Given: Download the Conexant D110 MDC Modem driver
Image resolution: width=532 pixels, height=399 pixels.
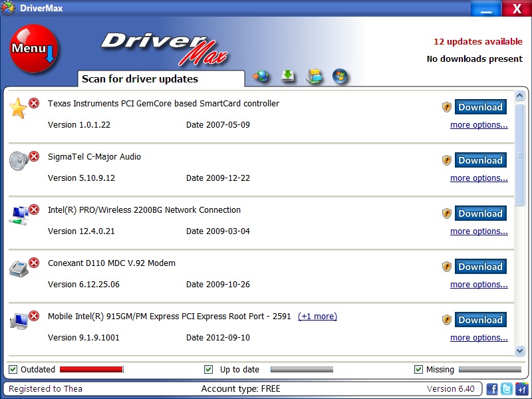Looking at the screenshot, I should pyautogui.click(x=480, y=267).
